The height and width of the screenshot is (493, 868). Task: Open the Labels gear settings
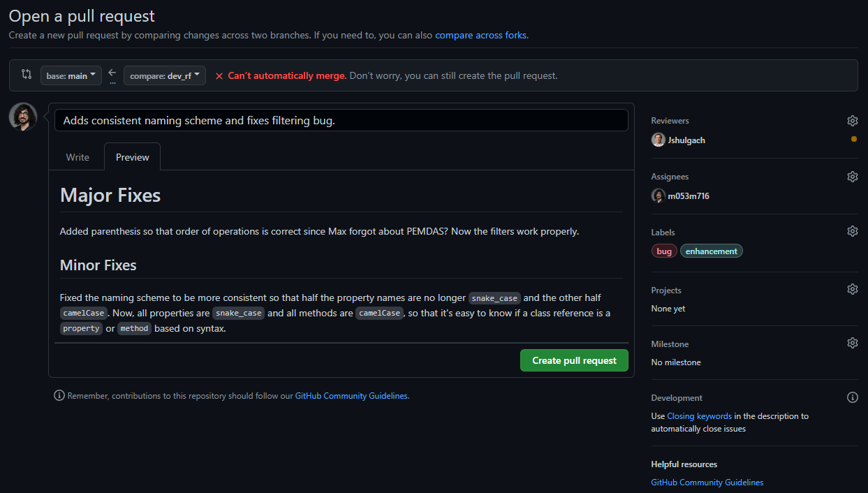pos(852,231)
